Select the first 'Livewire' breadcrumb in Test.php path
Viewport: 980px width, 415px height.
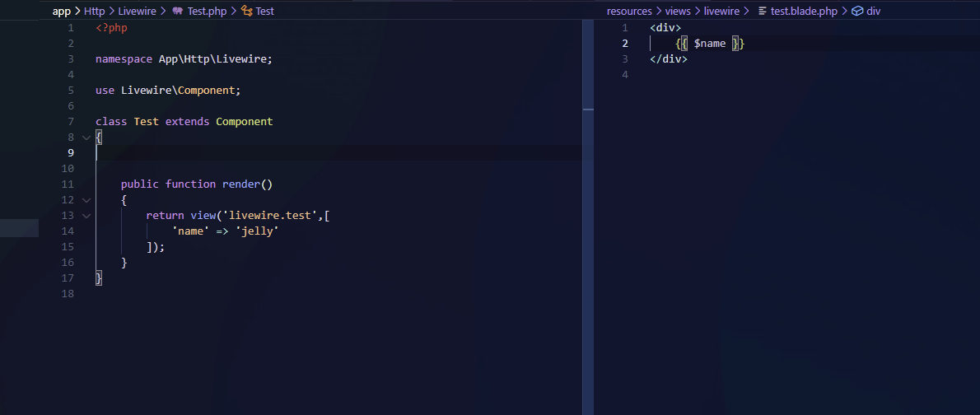click(138, 12)
